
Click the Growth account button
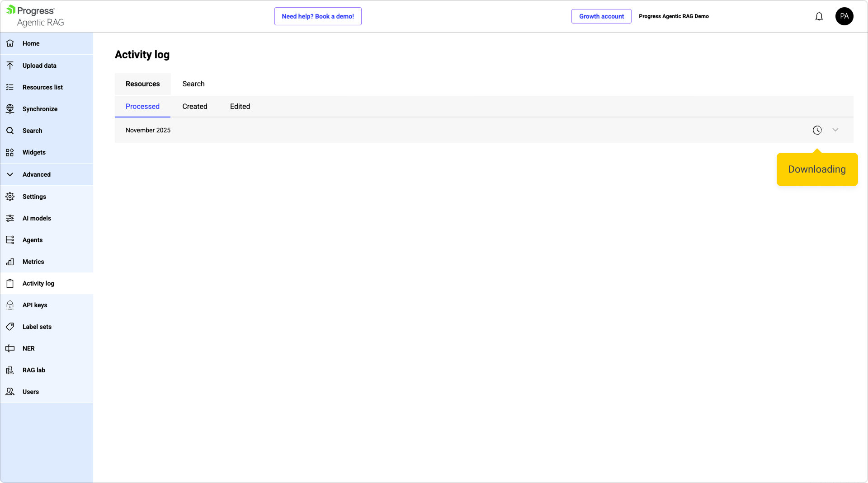click(601, 16)
